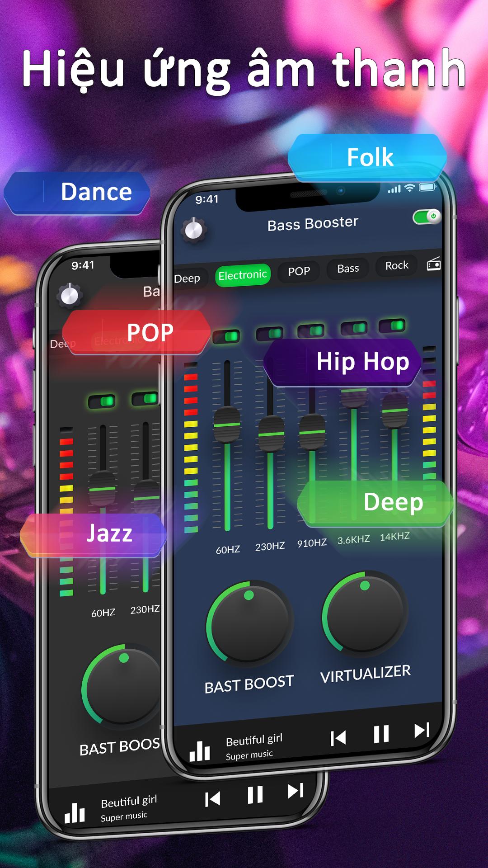The image size is (488, 868).
Task: Open the equalizer bars icon on back phone
Action: click(x=75, y=812)
